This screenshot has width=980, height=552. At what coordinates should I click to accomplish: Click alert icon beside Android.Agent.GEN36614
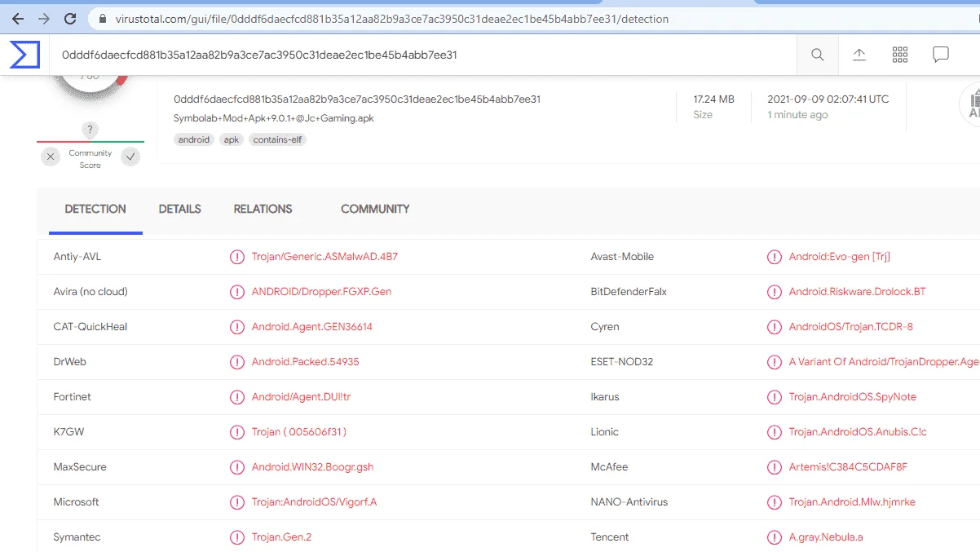tap(236, 327)
